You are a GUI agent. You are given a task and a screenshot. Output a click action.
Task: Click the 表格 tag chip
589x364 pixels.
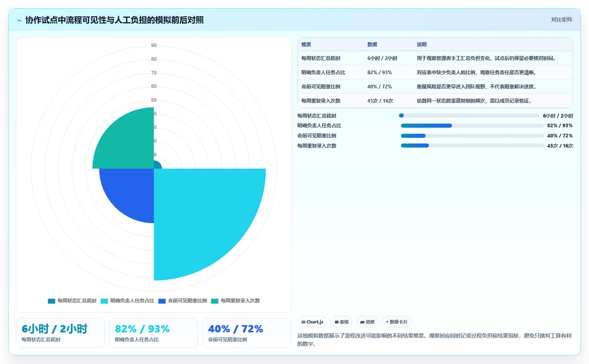click(341, 322)
